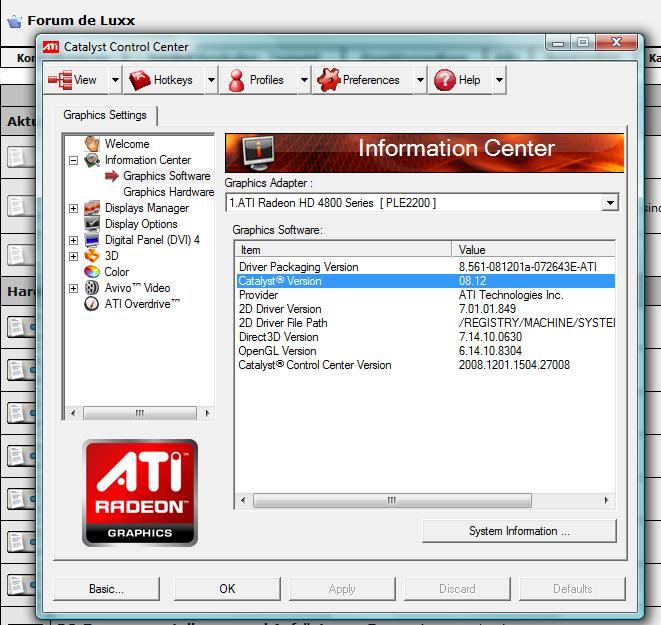Click the Hotkeys toolbar icon

pos(140,80)
